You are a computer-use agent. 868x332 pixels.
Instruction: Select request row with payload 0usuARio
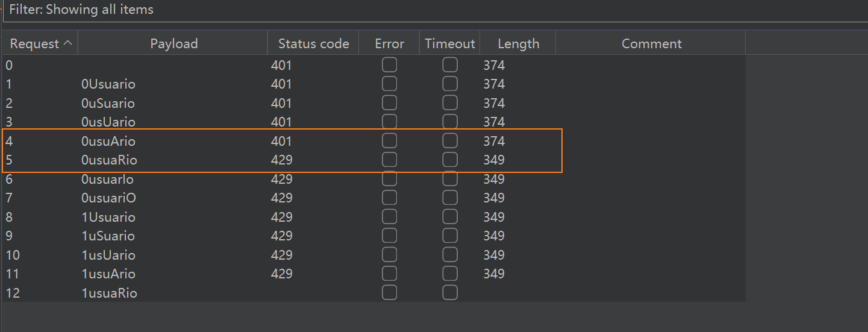(108, 142)
